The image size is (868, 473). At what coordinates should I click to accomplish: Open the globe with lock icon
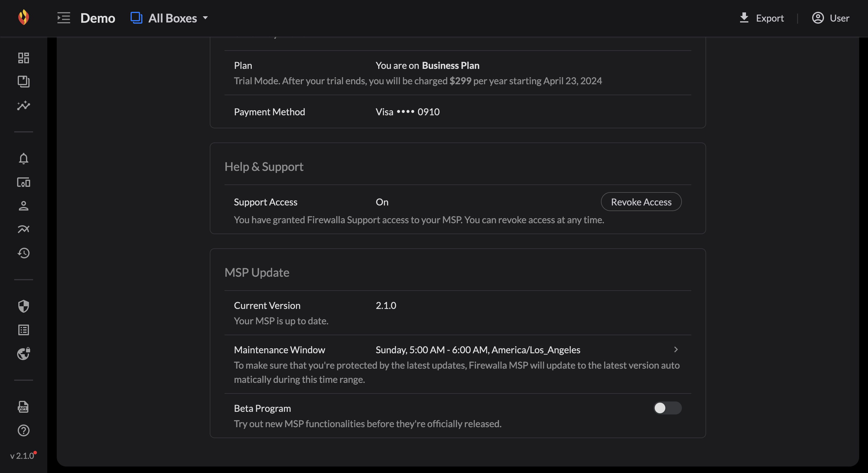click(x=24, y=354)
